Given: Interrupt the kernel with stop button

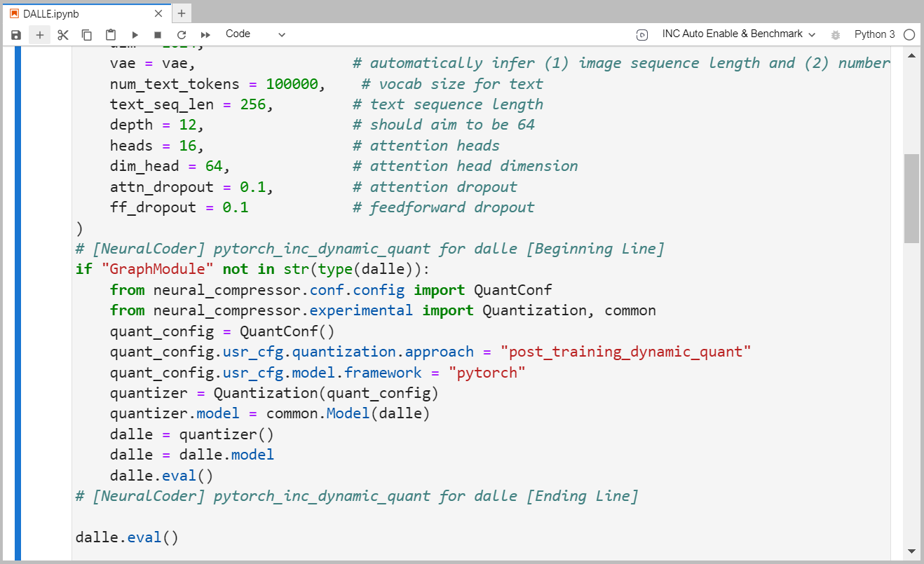Looking at the screenshot, I should [x=158, y=34].
